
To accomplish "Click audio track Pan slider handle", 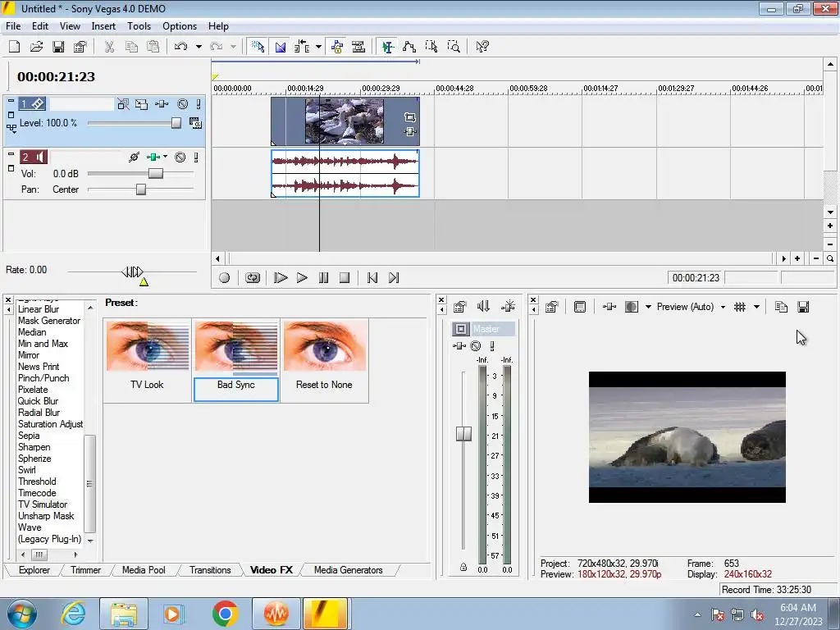I will (x=141, y=189).
